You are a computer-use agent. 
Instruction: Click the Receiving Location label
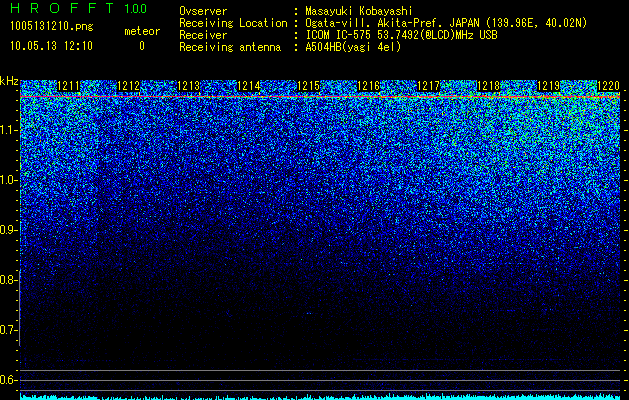pyautogui.click(x=233, y=24)
